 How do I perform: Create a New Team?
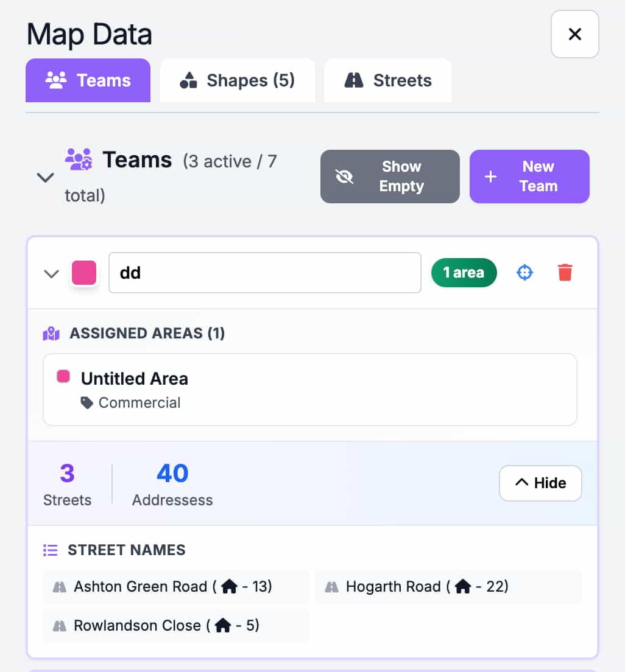tap(529, 177)
